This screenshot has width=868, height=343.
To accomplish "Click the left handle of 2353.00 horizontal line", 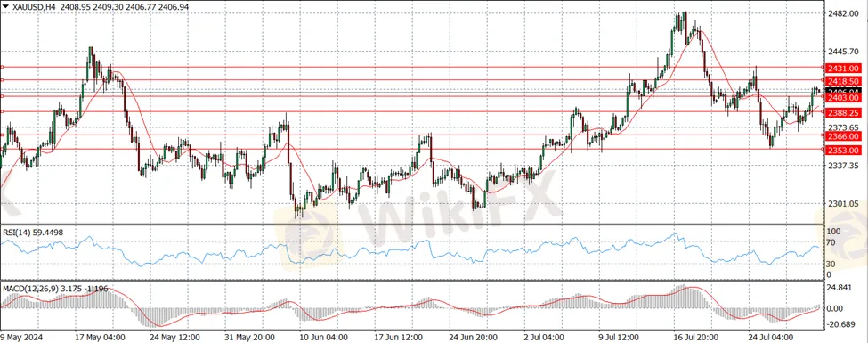I will click(2, 149).
